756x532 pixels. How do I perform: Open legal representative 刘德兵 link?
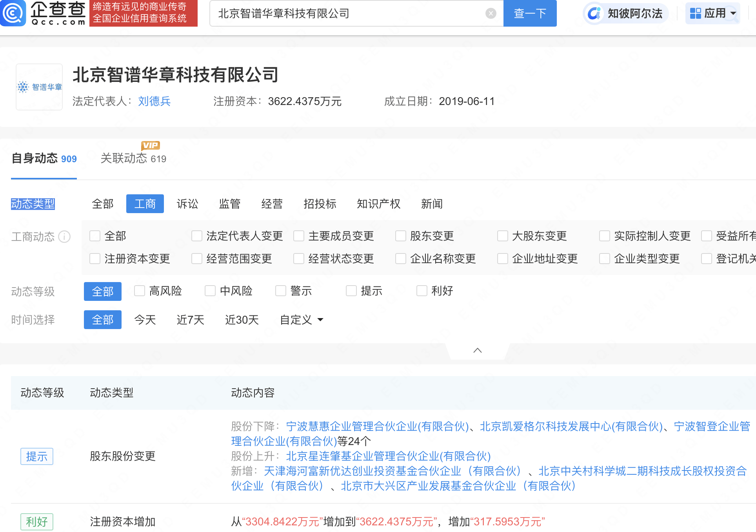coord(154,101)
